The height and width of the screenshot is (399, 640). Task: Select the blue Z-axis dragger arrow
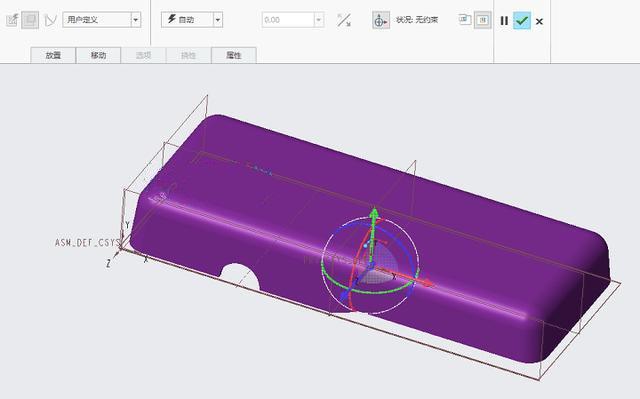(x=345, y=295)
